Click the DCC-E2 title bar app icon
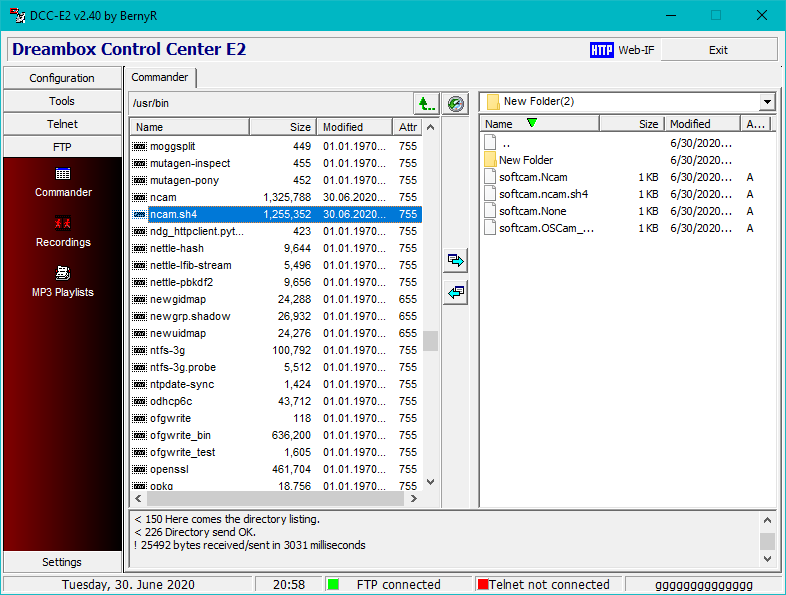 (18, 16)
